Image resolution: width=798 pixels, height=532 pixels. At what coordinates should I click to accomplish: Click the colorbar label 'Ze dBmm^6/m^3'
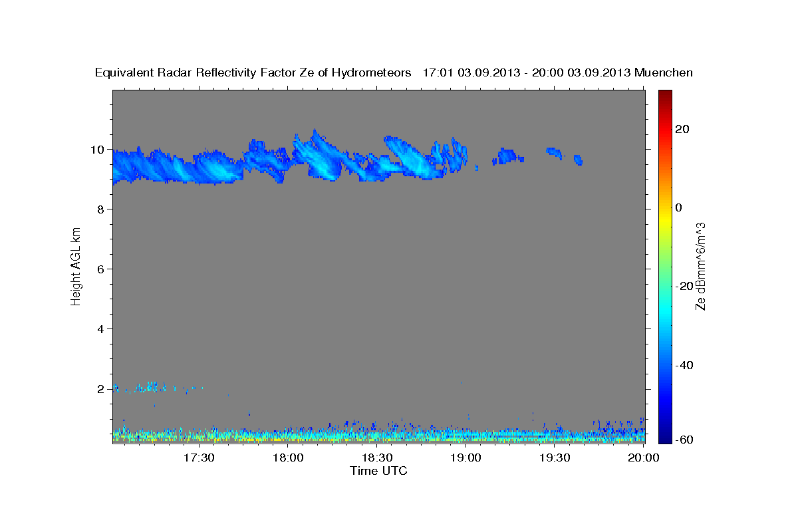[700, 266]
